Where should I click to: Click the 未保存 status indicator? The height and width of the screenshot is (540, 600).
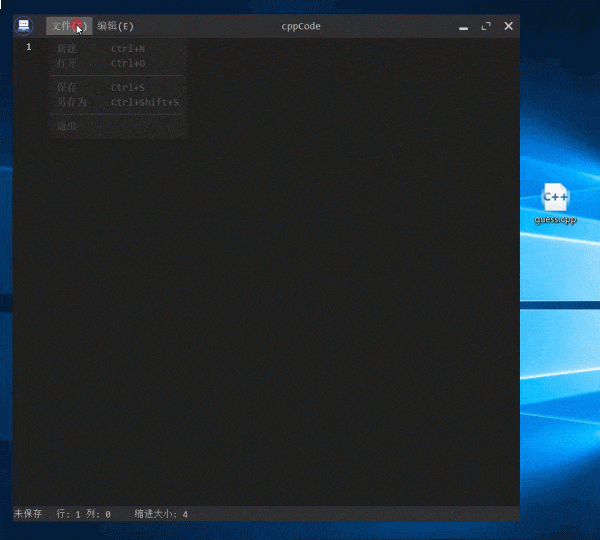point(28,514)
